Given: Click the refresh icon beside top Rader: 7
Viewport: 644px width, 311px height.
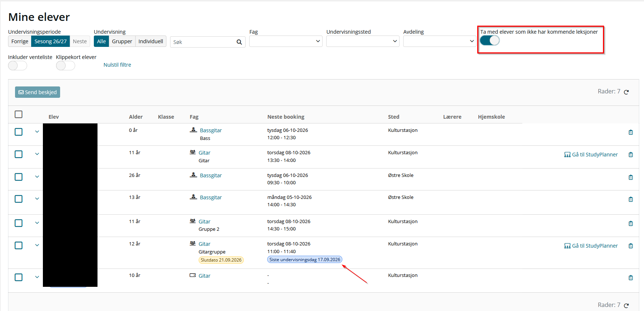Looking at the screenshot, I should pyautogui.click(x=626, y=92).
